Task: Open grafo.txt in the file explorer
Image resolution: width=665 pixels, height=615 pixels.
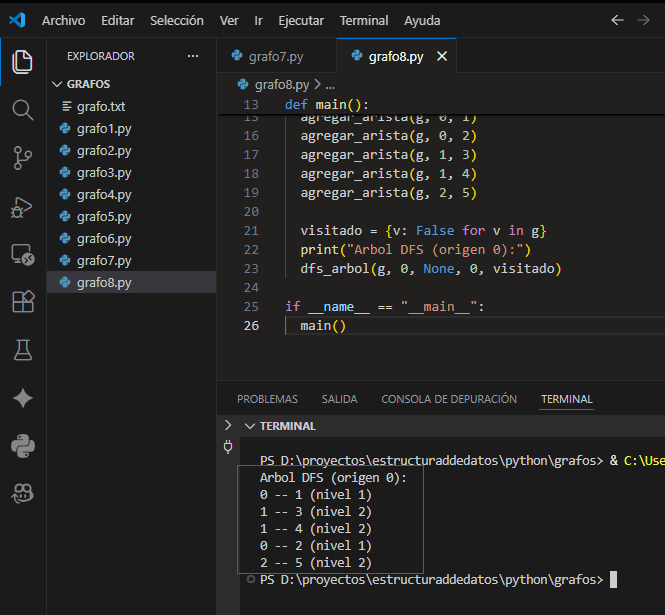Action: click(100, 107)
